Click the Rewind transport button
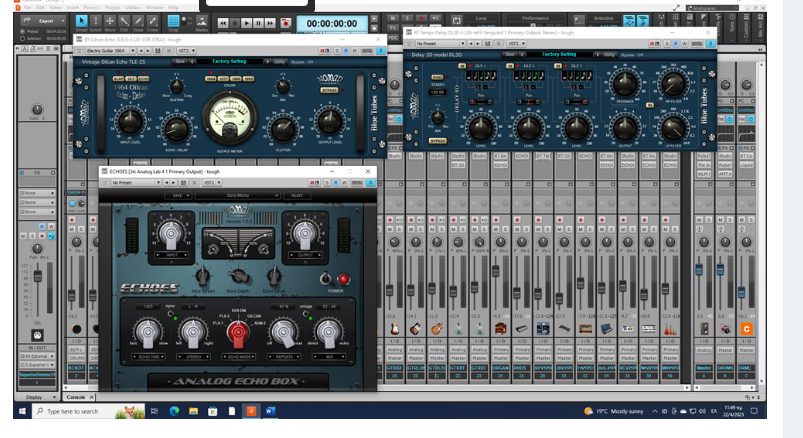Screen dimensions: 803x438 point(222,23)
